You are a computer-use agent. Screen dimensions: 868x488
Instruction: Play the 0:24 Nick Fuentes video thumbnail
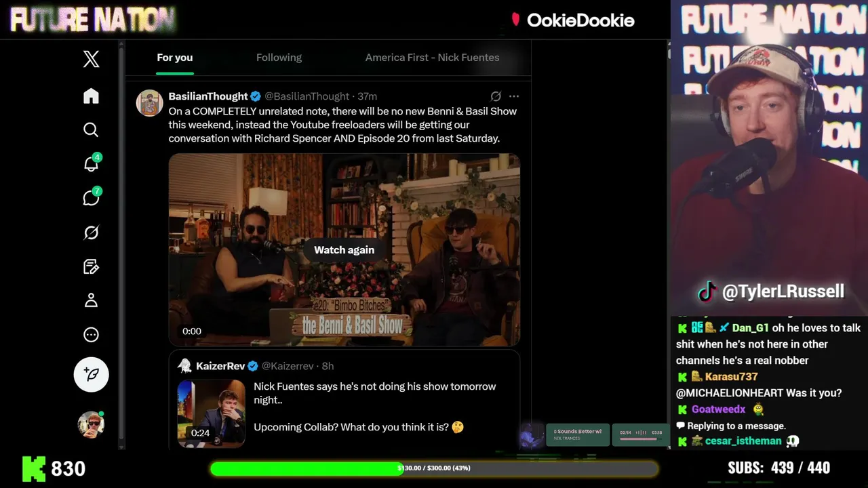click(x=211, y=413)
